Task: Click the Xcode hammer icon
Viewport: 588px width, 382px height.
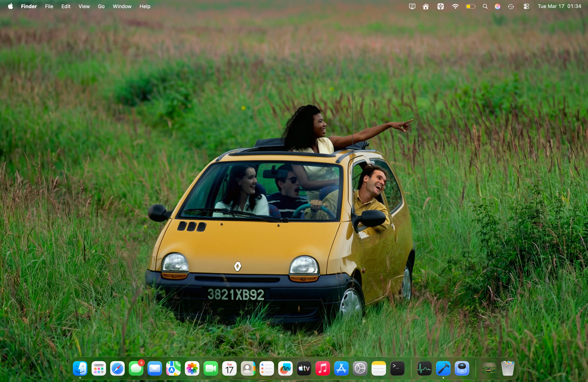Action: tap(443, 369)
